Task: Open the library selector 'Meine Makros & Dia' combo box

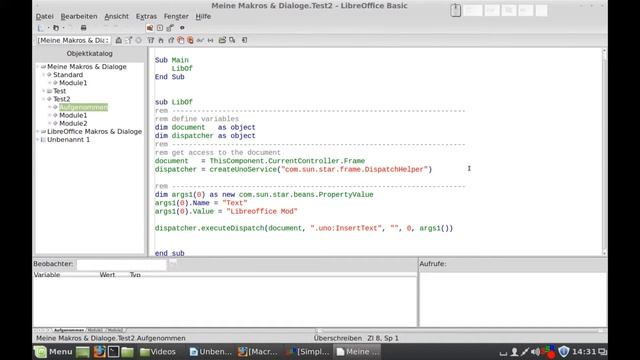Action: tap(73, 40)
